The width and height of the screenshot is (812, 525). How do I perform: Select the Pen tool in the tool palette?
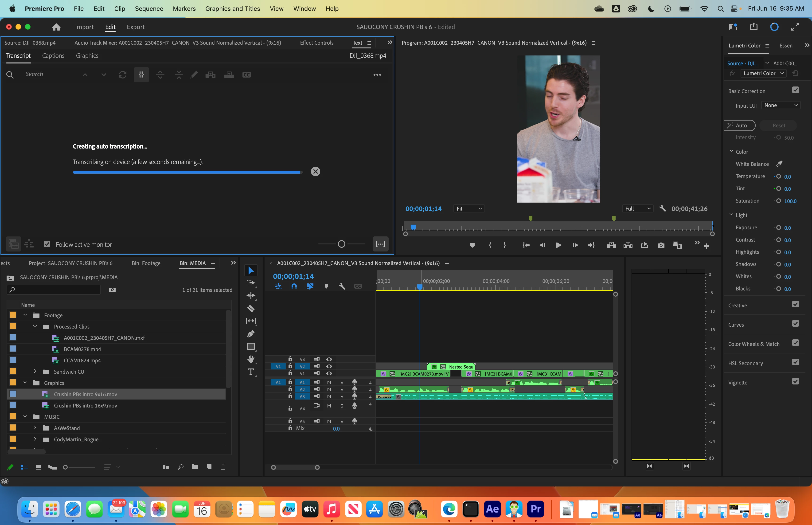(251, 334)
